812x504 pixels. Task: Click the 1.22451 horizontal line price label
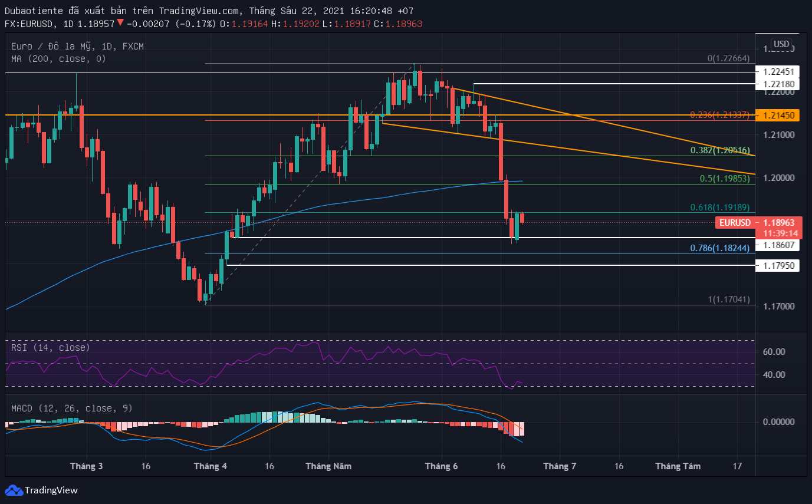click(778, 72)
